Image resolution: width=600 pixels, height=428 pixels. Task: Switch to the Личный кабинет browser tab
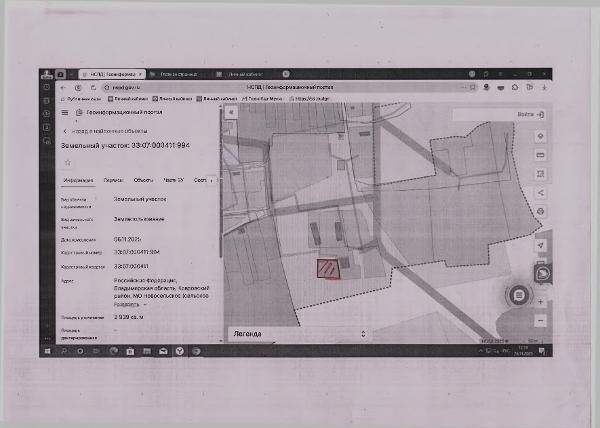click(245, 74)
